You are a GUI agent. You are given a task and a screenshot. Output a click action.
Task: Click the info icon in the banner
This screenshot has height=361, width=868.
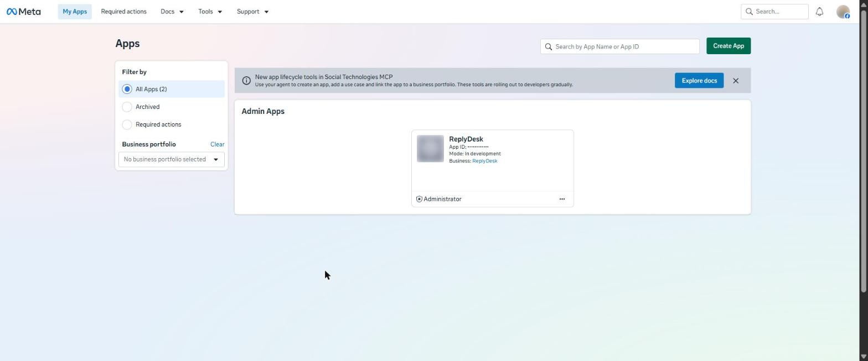(246, 81)
